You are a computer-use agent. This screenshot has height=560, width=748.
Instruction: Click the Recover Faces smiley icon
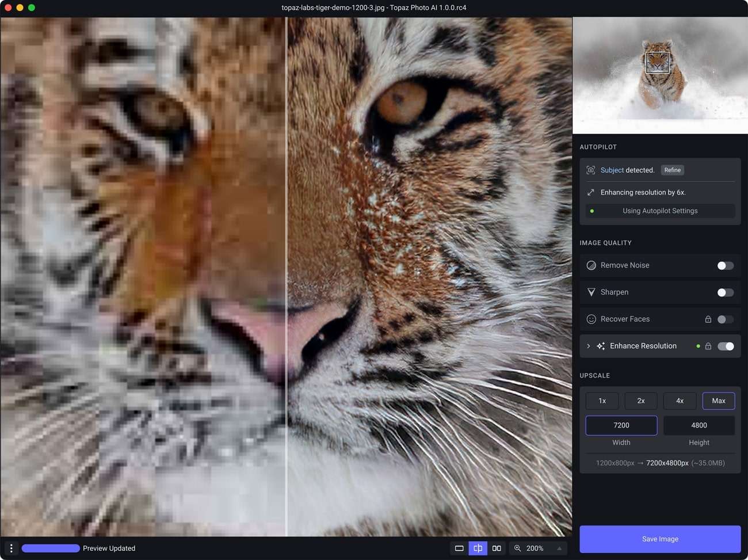point(591,319)
